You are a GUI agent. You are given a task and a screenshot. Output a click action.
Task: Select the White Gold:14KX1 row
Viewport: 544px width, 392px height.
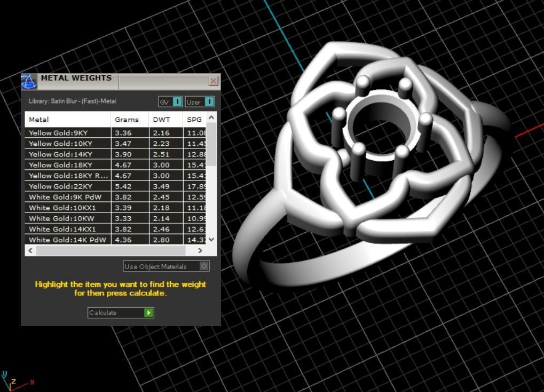[x=115, y=229]
